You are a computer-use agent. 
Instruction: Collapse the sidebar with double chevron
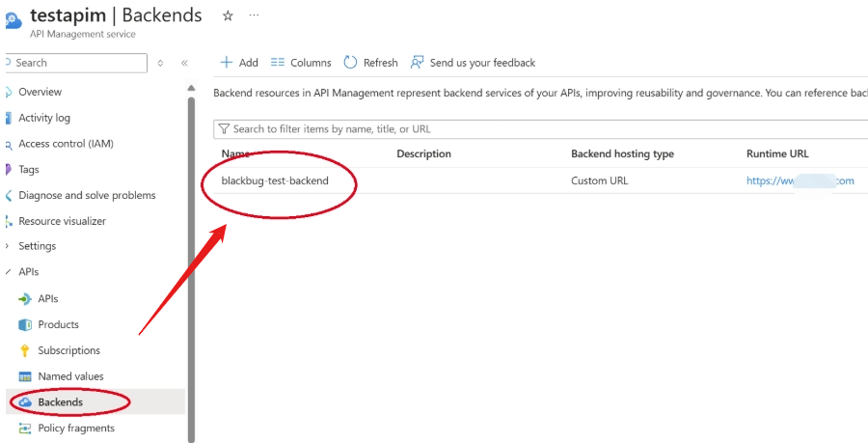[184, 63]
